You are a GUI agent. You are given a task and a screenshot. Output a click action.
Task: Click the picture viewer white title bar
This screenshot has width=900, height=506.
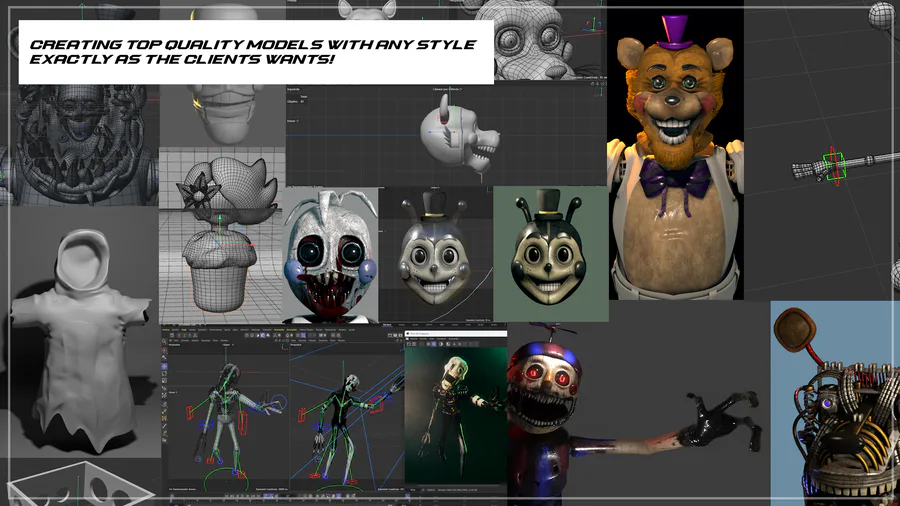click(456, 333)
